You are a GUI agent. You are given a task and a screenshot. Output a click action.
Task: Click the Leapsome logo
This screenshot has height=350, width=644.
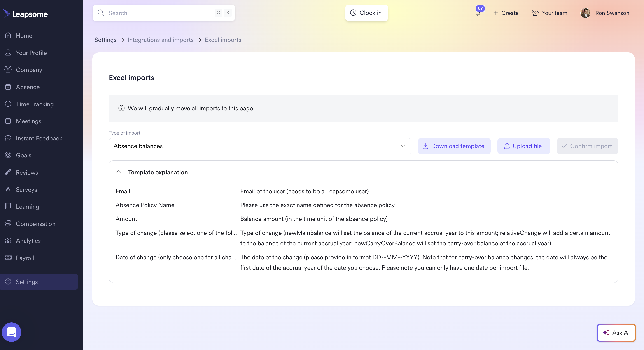[25, 14]
